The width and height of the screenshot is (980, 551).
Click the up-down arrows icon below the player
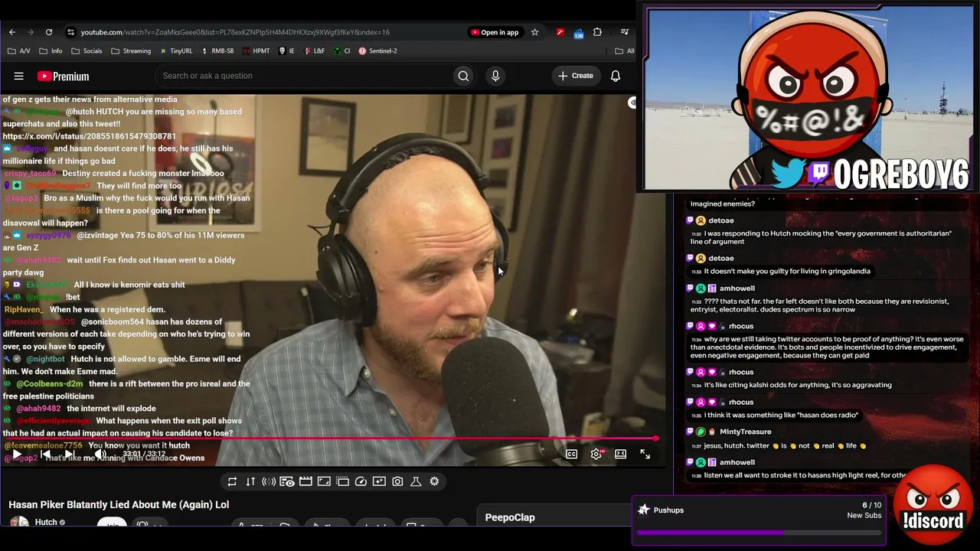tap(250, 481)
